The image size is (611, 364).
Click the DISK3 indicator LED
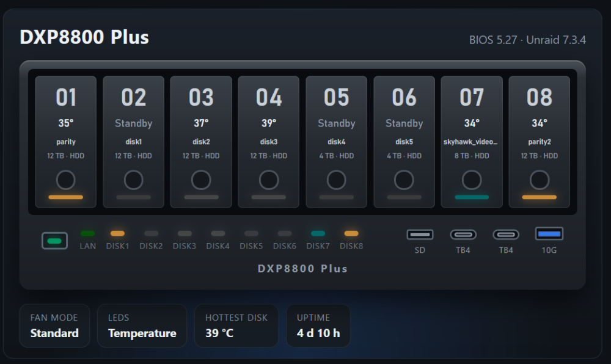pos(185,233)
